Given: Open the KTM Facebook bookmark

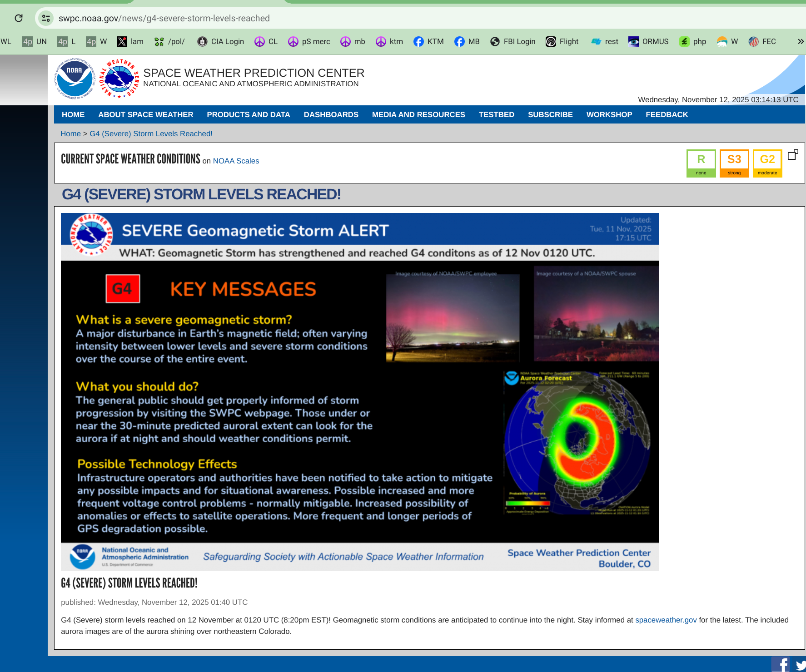Looking at the screenshot, I should coord(428,42).
